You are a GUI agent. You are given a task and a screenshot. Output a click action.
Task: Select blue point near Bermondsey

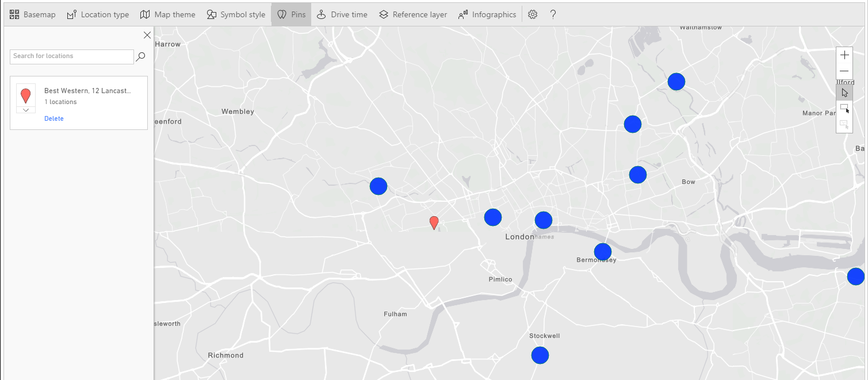[602, 252]
